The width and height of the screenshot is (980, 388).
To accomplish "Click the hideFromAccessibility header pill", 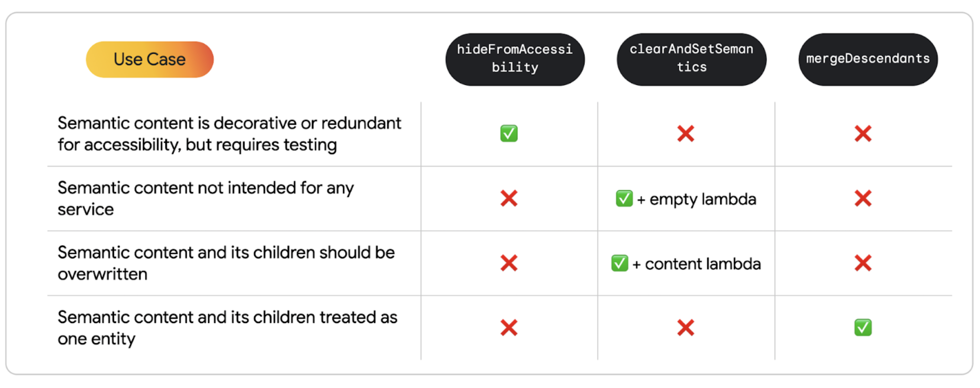I will click(514, 59).
